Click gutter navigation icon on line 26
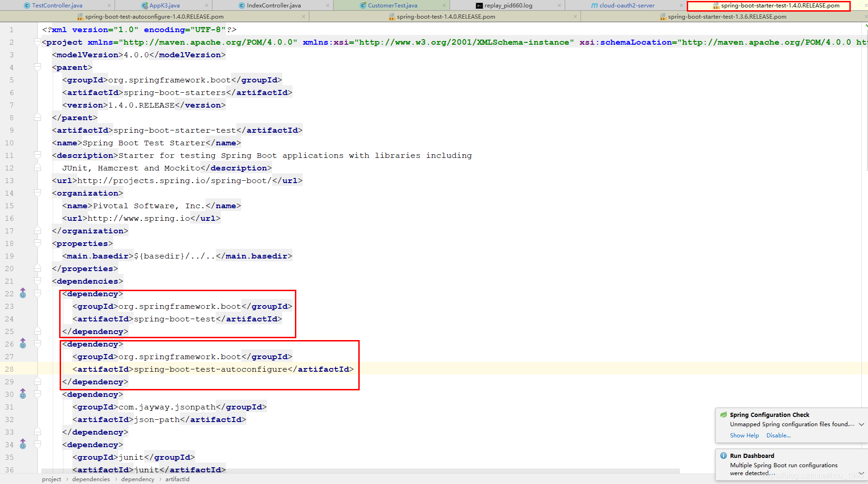This screenshot has width=868, height=484. pyautogui.click(x=23, y=343)
